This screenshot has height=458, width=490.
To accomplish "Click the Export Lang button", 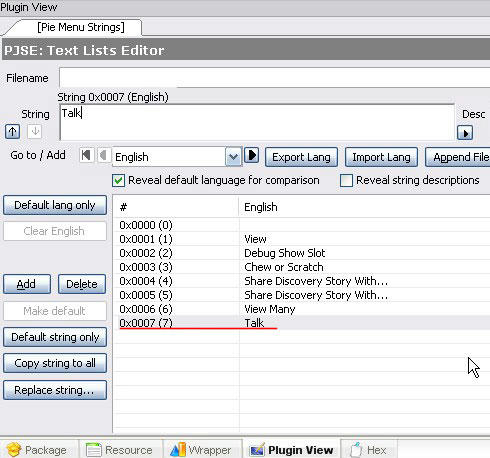I will click(301, 157).
